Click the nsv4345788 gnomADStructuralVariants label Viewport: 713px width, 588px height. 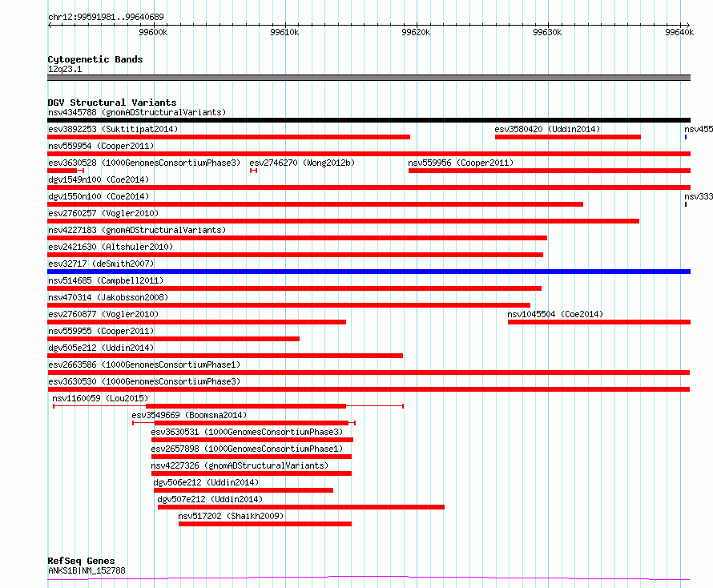pos(137,112)
